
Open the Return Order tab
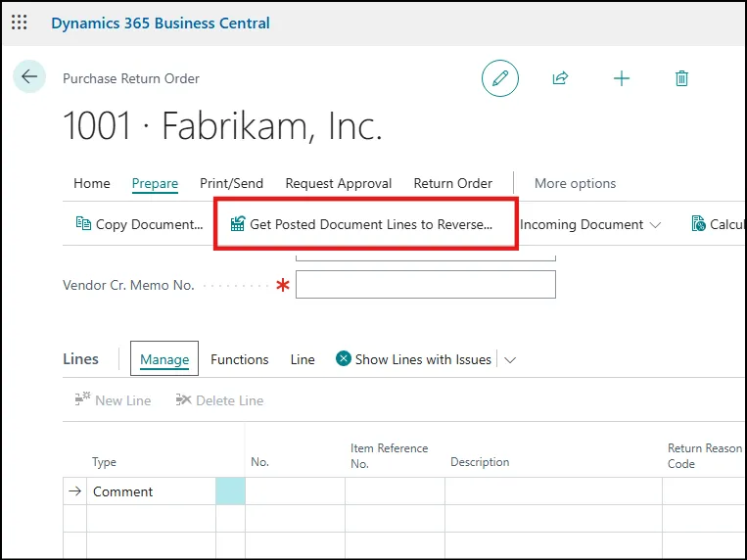(452, 183)
